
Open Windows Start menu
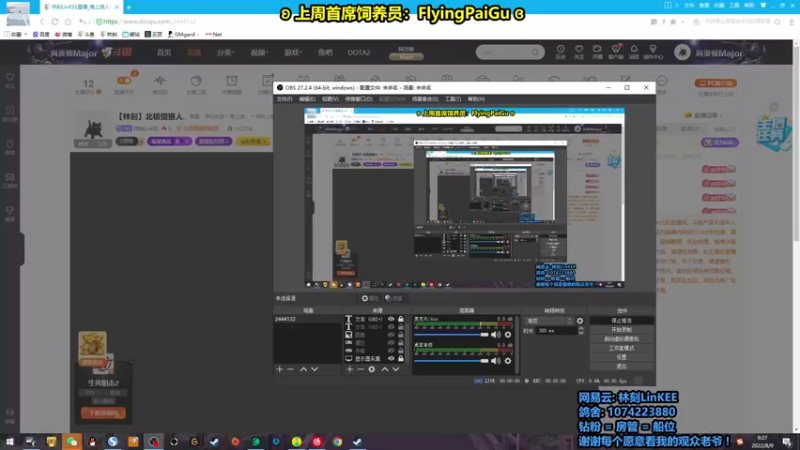coord(10,441)
